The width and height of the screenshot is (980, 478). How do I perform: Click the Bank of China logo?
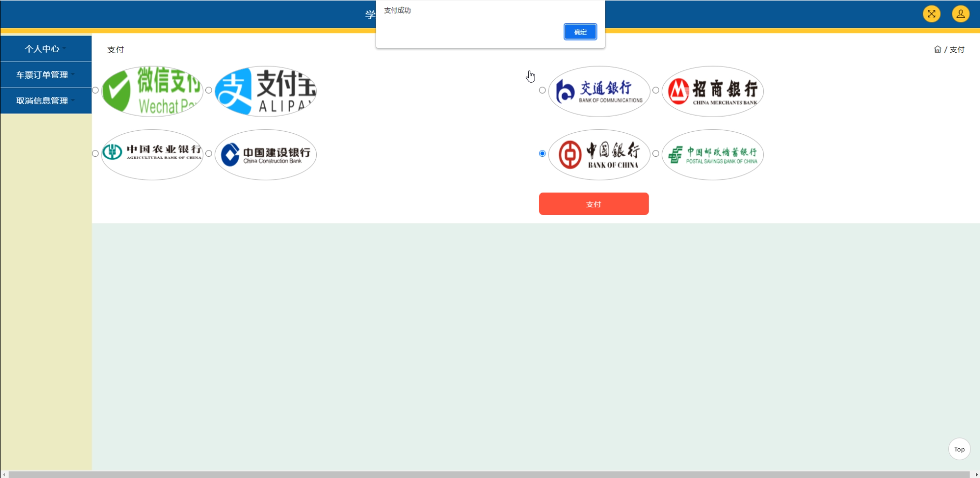pos(599,155)
